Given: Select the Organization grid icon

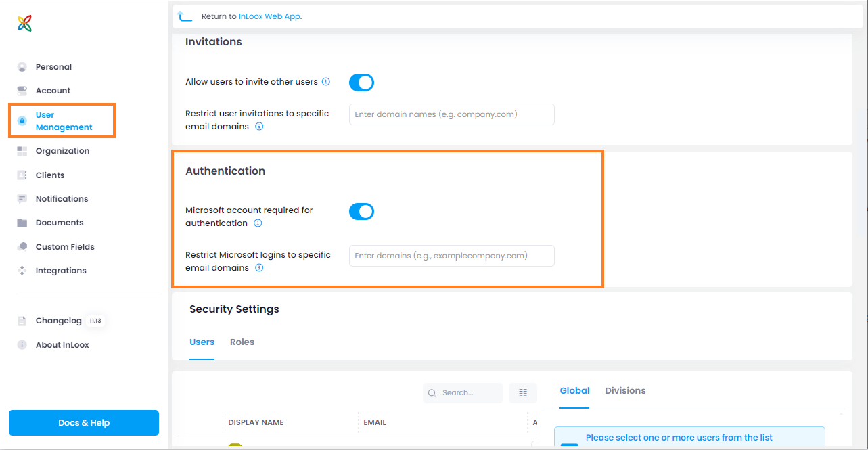Looking at the screenshot, I should pyautogui.click(x=21, y=150).
